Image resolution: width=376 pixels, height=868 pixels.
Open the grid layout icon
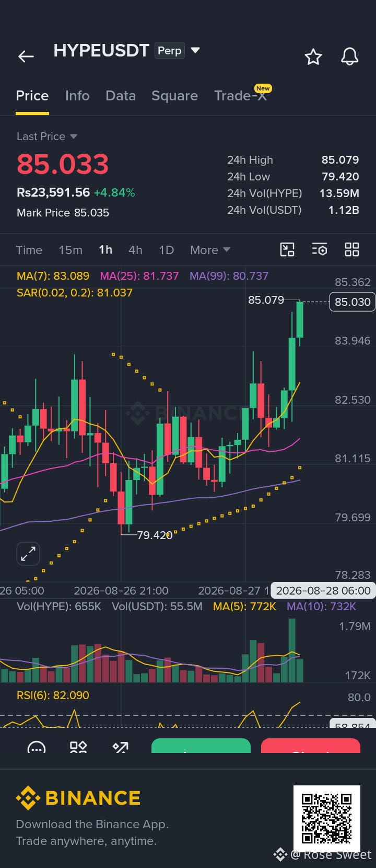click(352, 249)
